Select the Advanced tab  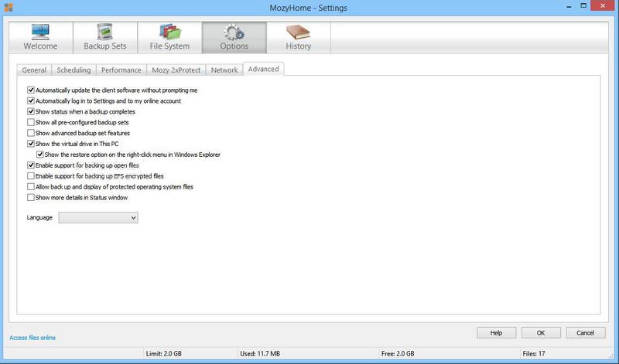tap(263, 69)
